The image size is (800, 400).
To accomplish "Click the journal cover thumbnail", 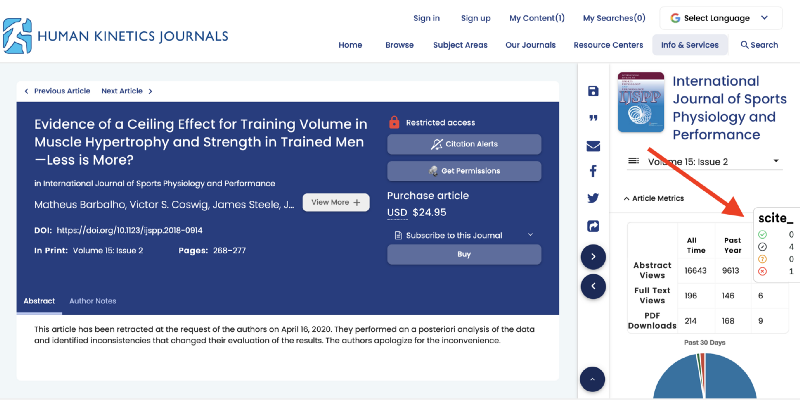I will click(641, 101).
